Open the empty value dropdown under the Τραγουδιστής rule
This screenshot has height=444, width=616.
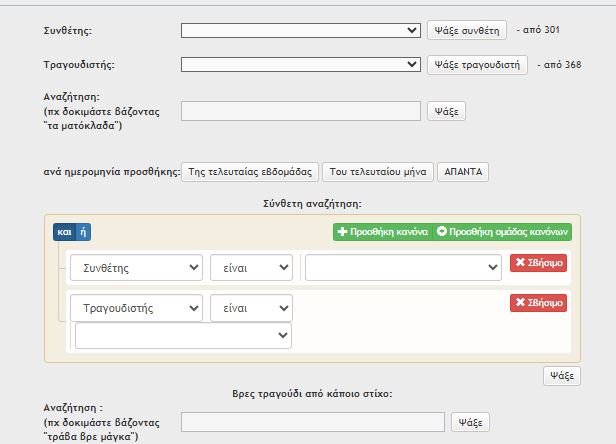(183, 336)
